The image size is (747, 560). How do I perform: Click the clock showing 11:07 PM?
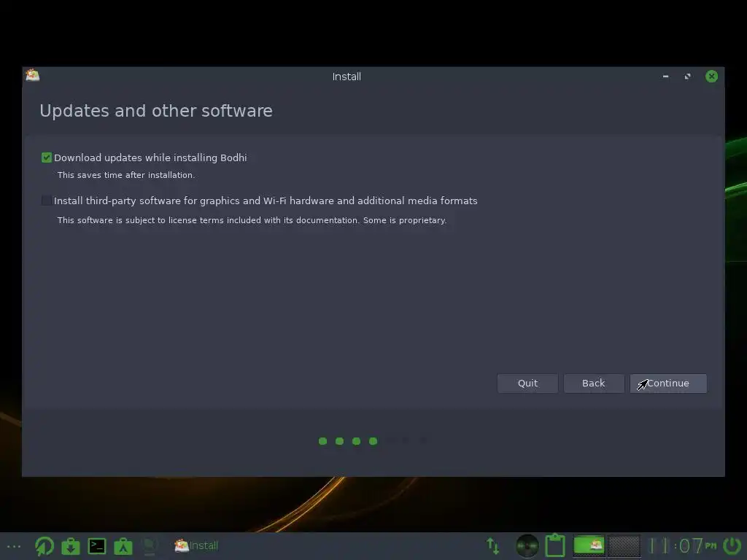click(683, 545)
